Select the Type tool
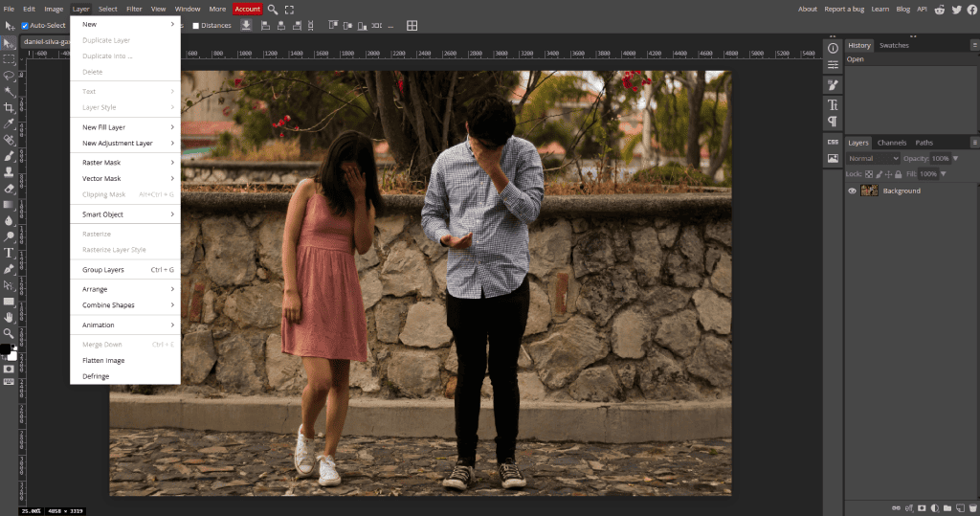This screenshot has width=980, height=516. [9, 253]
